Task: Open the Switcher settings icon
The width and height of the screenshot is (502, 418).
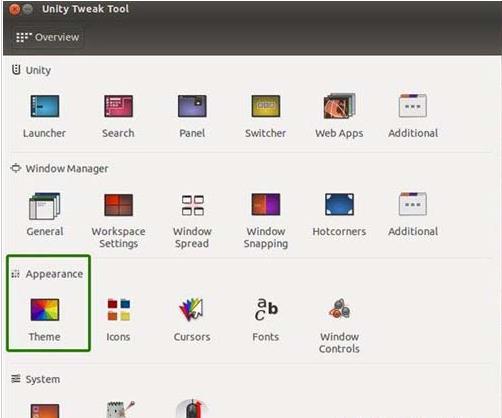Action: (266, 106)
